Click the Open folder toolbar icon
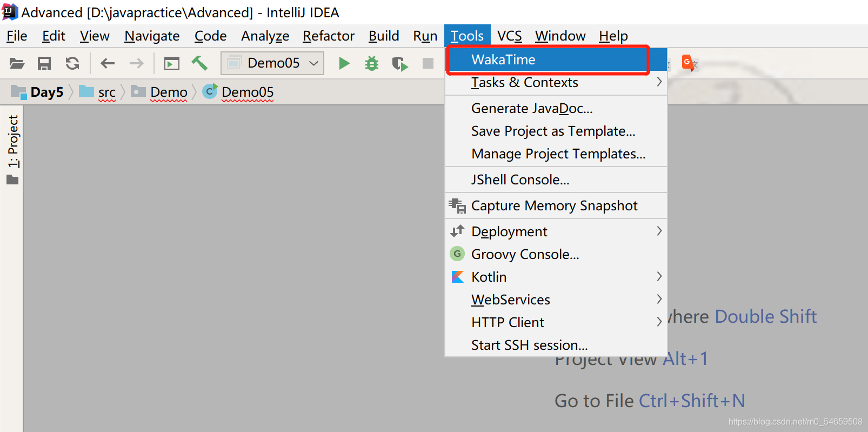This screenshot has width=868, height=432. tap(17, 63)
